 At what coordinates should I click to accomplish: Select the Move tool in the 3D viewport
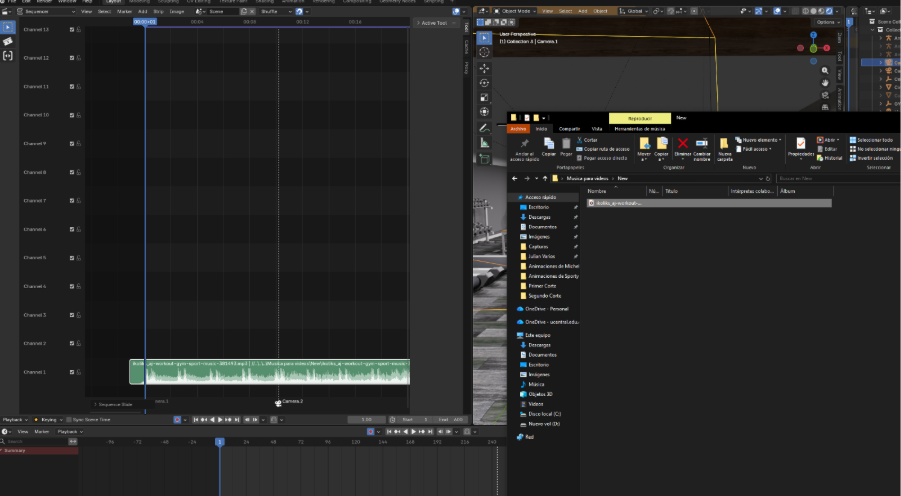(x=484, y=68)
